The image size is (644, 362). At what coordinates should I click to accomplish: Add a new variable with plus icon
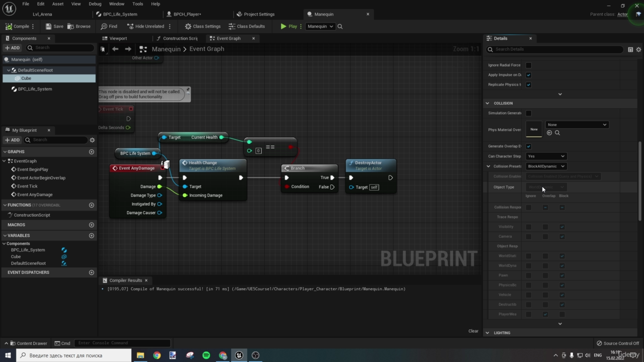click(92, 235)
